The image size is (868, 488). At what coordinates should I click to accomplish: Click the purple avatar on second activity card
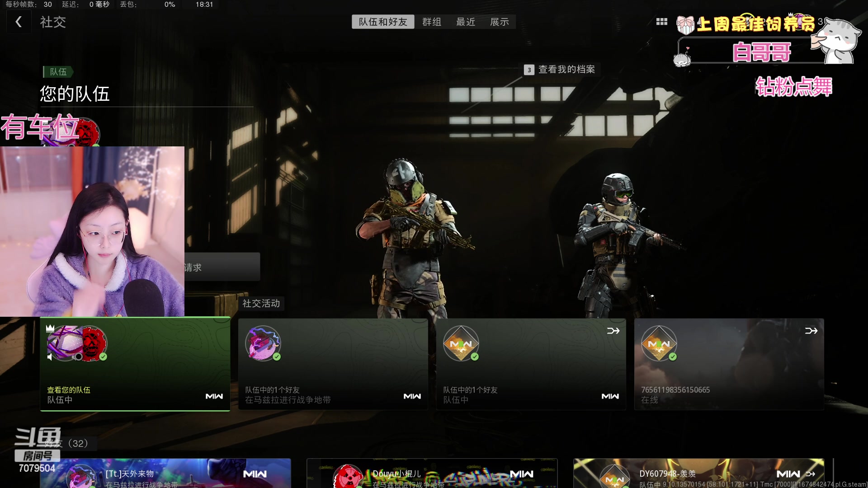click(x=263, y=343)
